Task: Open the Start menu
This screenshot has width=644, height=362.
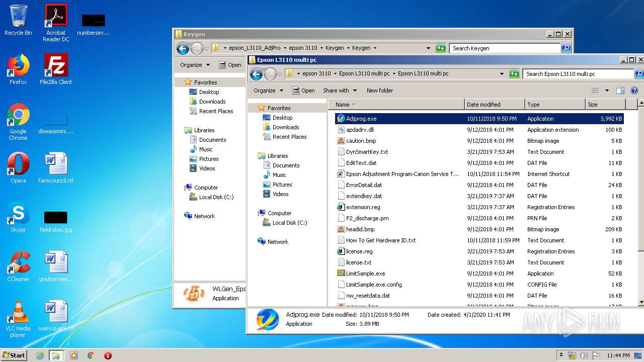Action: click(14, 355)
